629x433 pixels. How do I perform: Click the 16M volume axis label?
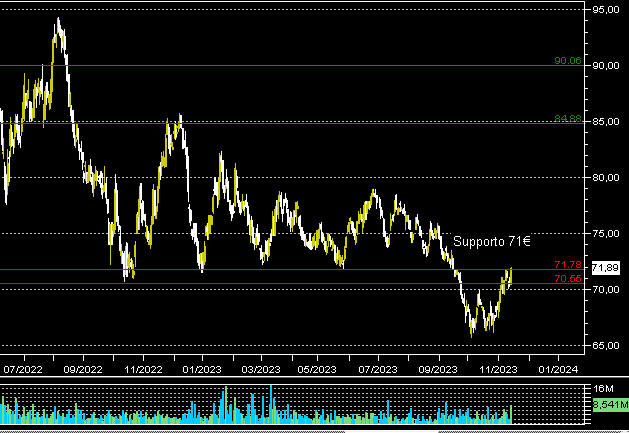604,389
